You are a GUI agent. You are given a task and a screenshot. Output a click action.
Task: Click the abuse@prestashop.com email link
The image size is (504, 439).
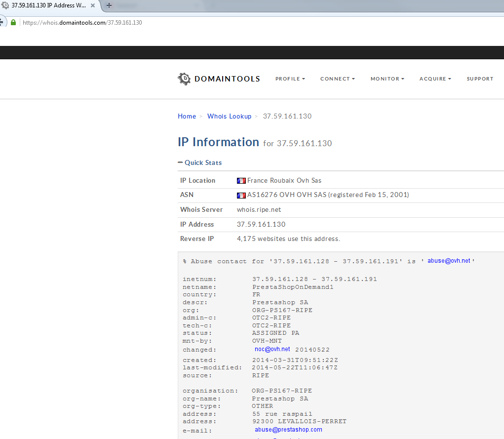pos(288,430)
